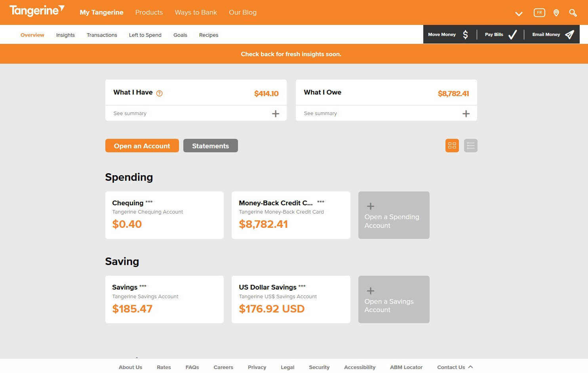The height and width of the screenshot is (373, 588).
Task: Open Move Money with dollar icon
Action: 449,34
